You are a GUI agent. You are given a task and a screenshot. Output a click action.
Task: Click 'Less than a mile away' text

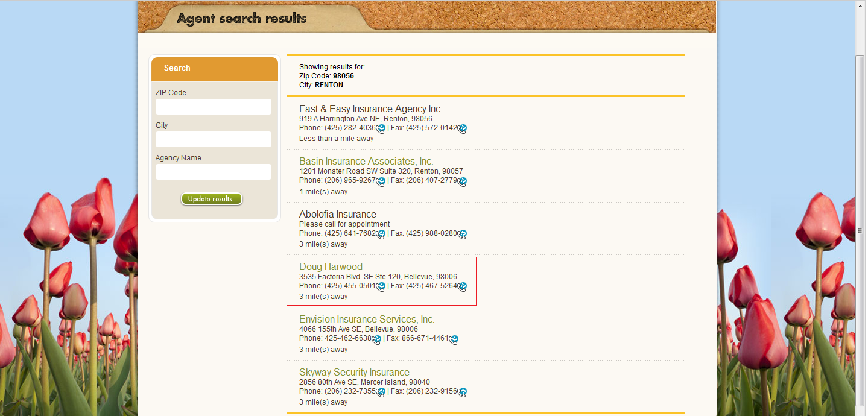tap(337, 139)
